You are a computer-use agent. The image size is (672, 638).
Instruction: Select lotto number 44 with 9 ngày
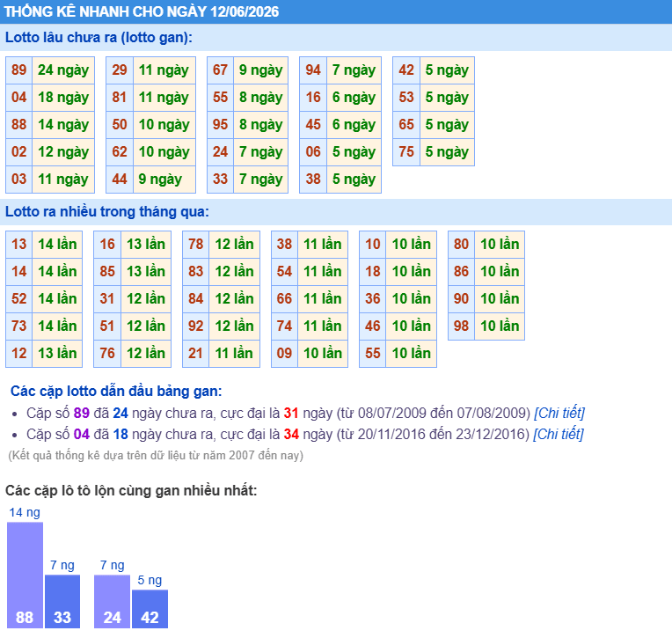120,180
